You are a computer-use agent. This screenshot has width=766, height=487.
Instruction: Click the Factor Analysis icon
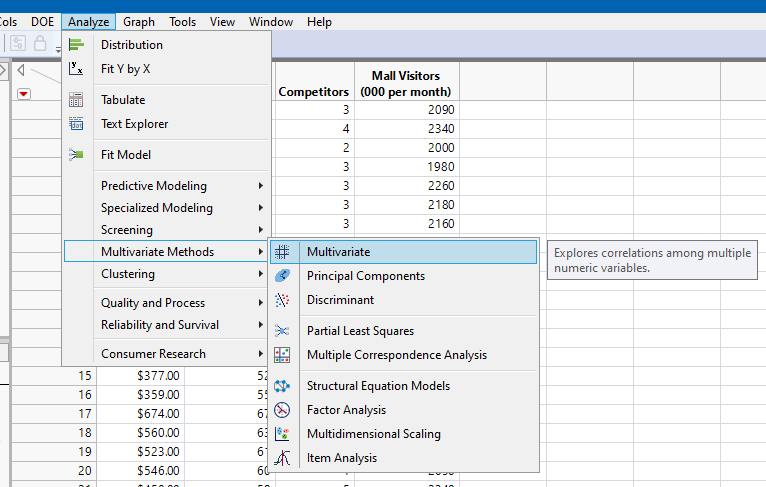(x=282, y=410)
